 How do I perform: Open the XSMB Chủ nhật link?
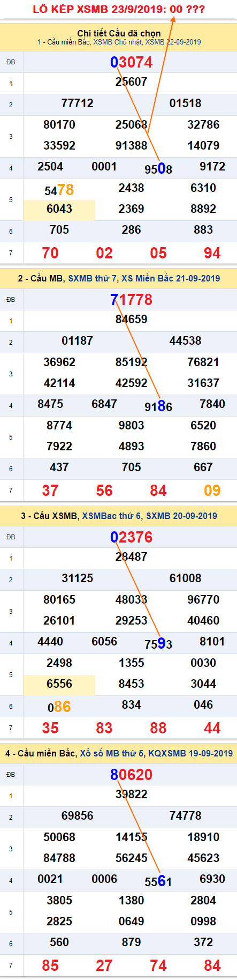pyautogui.click(x=118, y=42)
